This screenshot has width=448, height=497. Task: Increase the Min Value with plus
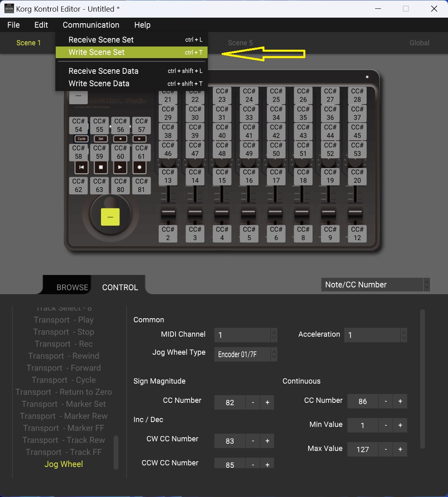coord(400,425)
